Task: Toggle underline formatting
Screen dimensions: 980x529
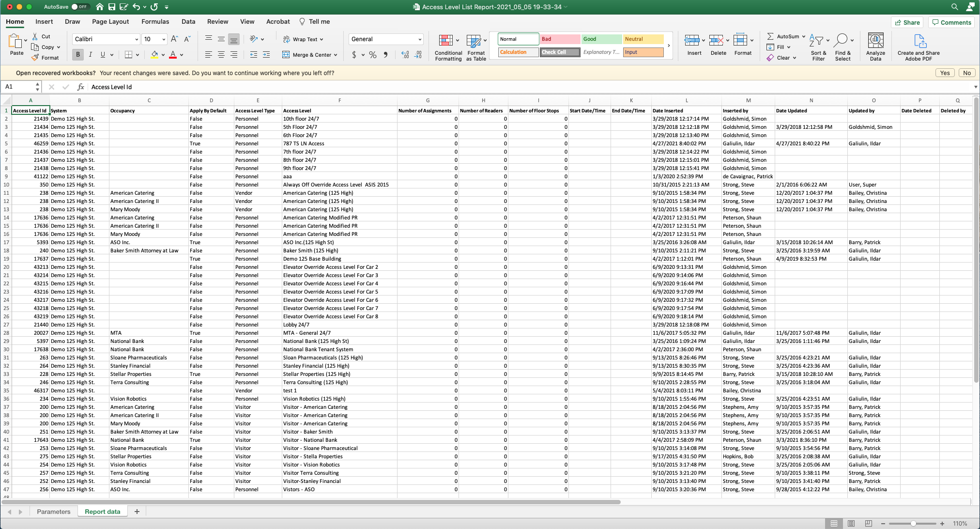Action: point(102,55)
